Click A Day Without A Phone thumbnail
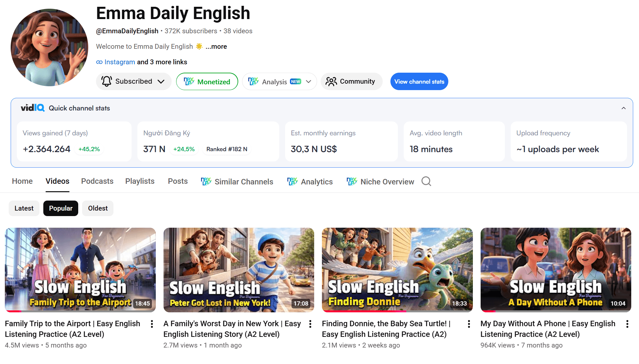Viewport: 639px width, 364px height. 556,270
